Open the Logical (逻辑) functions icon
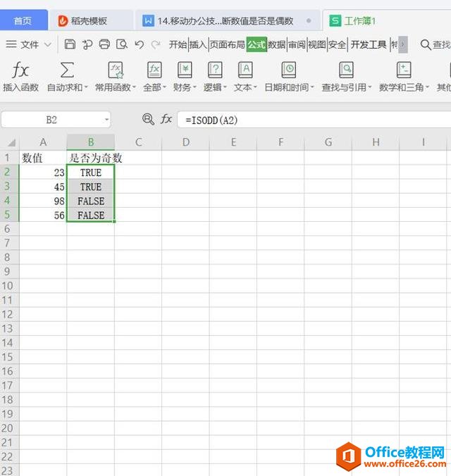Image resolution: width=451 pixels, height=476 pixels. [x=215, y=70]
